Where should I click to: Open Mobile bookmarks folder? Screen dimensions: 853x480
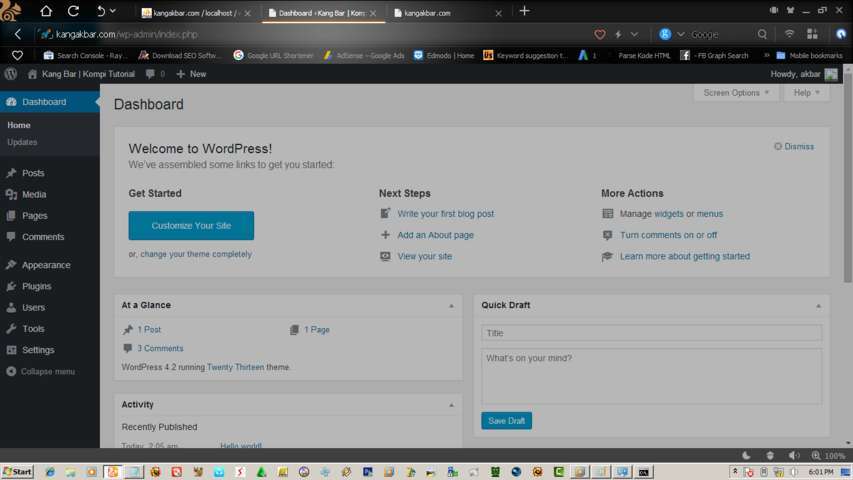click(809, 56)
